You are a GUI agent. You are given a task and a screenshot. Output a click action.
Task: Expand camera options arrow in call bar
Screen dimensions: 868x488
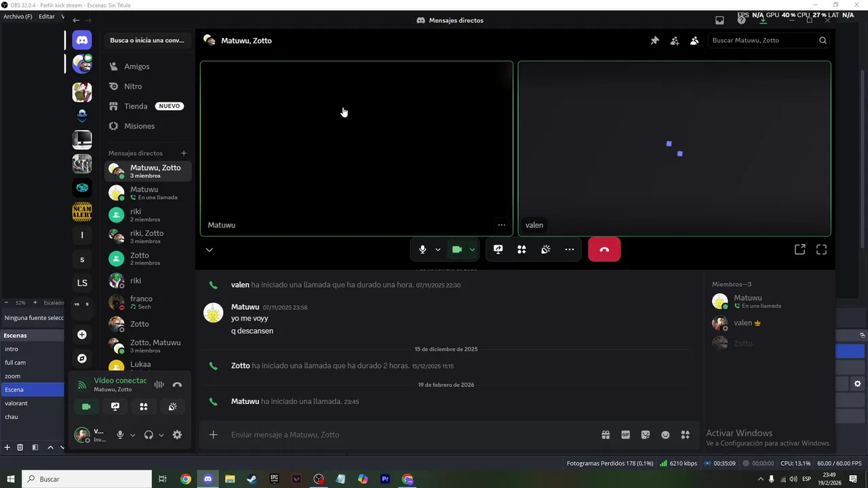tap(472, 249)
